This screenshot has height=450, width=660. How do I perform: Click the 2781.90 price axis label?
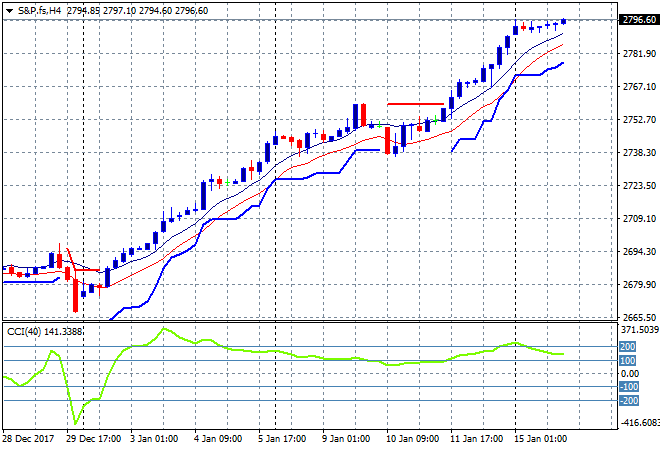(x=639, y=53)
